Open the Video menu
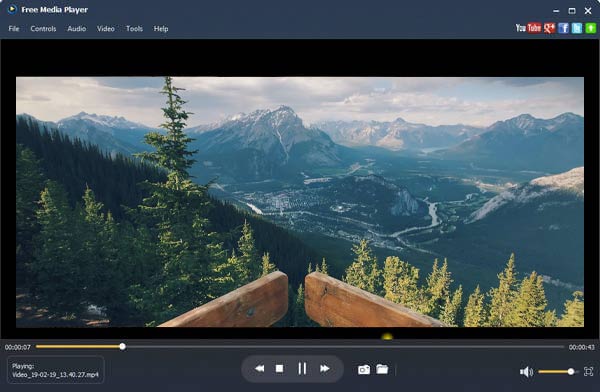This screenshot has width=600, height=392. click(x=106, y=29)
